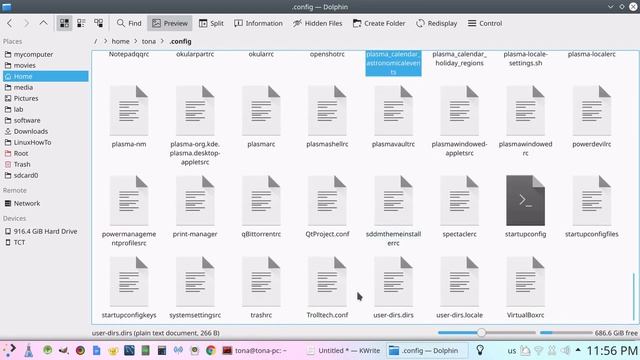This screenshot has width=640, height=360.
Task: Select the plasmarc file icon
Action: [x=261, y=111]
